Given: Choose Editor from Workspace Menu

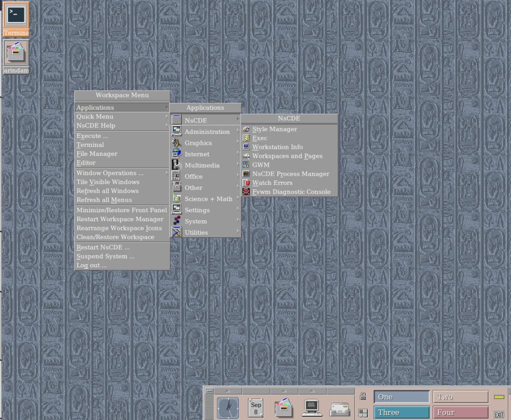Looking at the screenshot, I should [x=122, y=163].
